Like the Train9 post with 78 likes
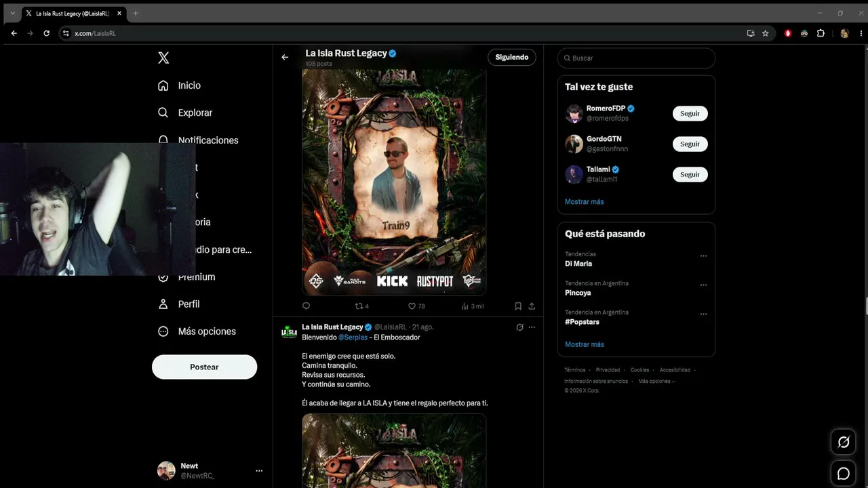The height and width of the screenshot is (488, 868). (x=416, y=306)
